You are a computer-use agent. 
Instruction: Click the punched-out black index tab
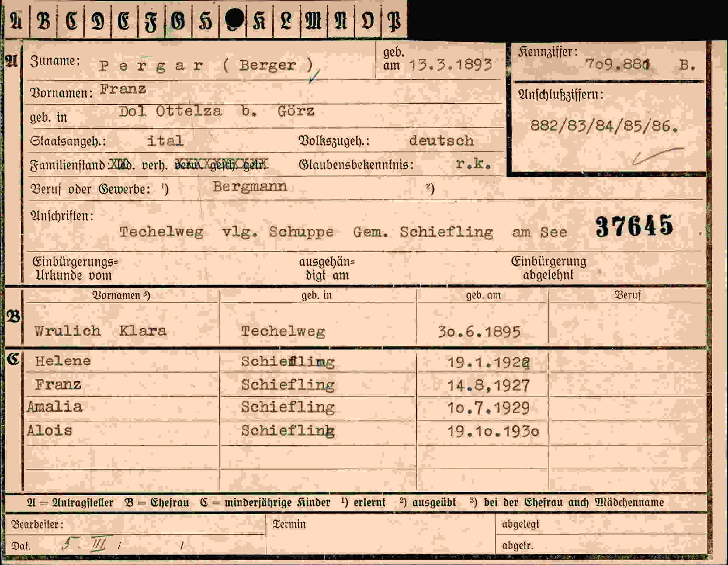(x=234, y=18)
